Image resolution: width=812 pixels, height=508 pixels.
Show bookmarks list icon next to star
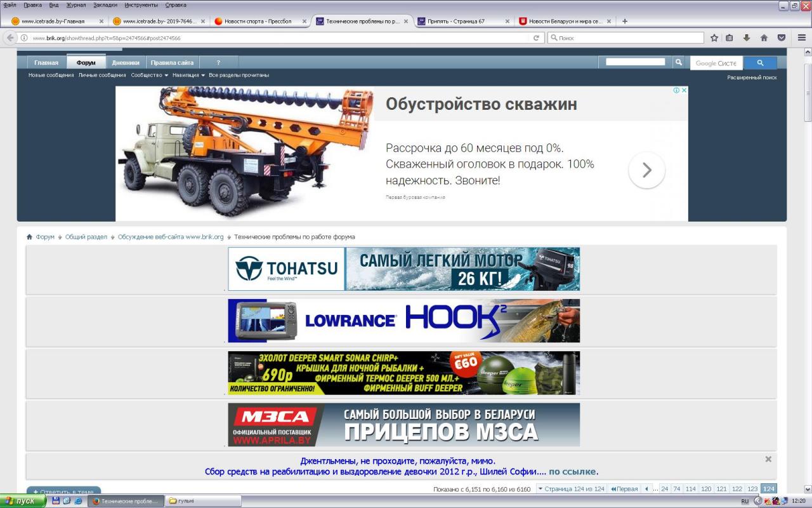coord(730,38)
